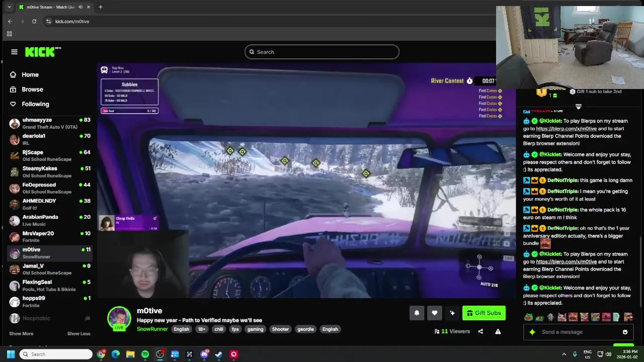Click the Chrome address bar URL
Image resolution: width=644 pixels, height=362 pixels.
[72, 21]
